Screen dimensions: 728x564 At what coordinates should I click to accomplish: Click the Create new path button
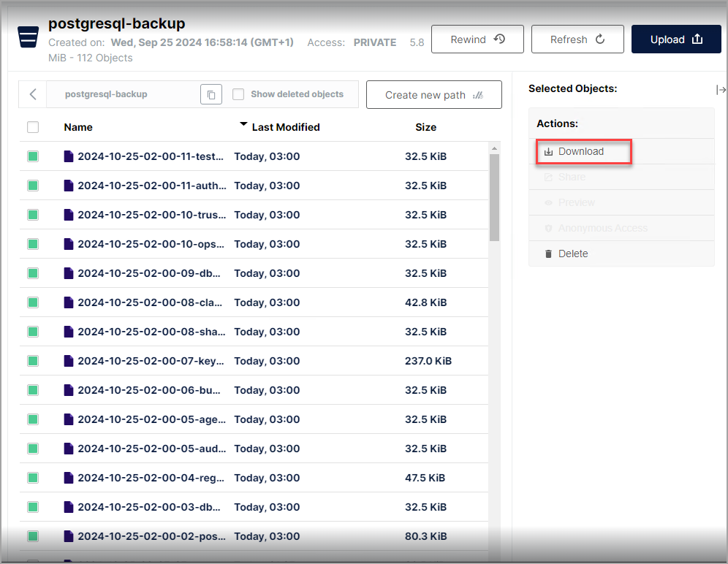[433, 95]
